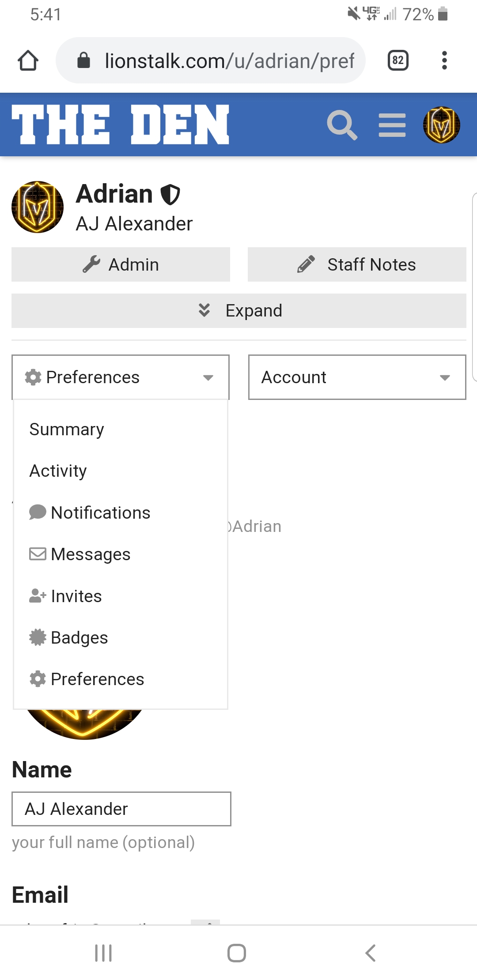Viewport: 477px width, 980px height.
Task: Collapse the Preferences dropdown selector
Action: point(120,377)
